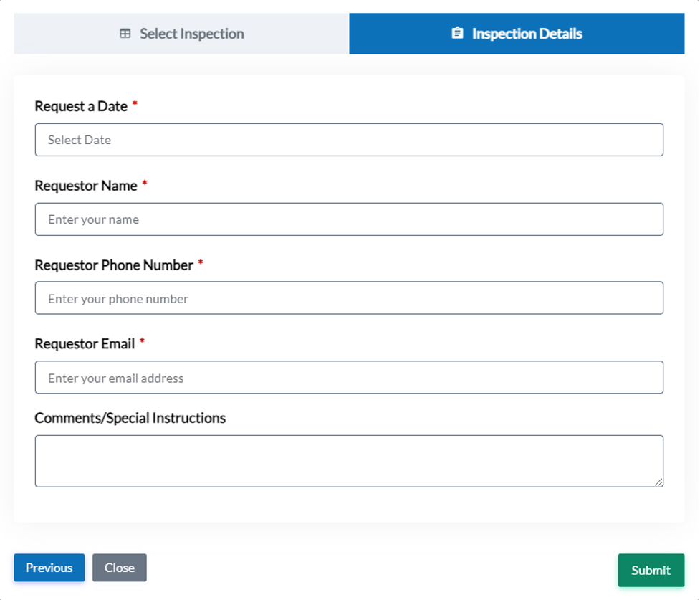Open the Select Date picker field
Screen dimensions: 700x600
pyautogui.click(x=349, y=140)
